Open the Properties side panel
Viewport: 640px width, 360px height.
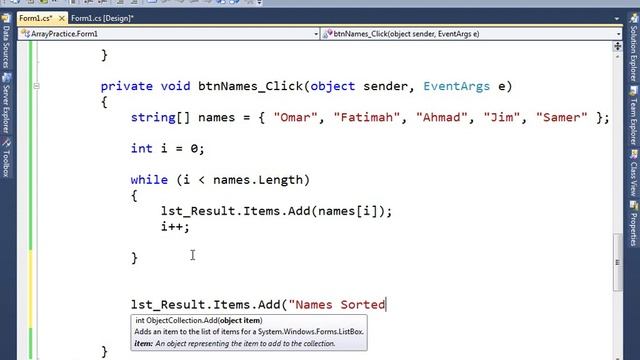633,224
